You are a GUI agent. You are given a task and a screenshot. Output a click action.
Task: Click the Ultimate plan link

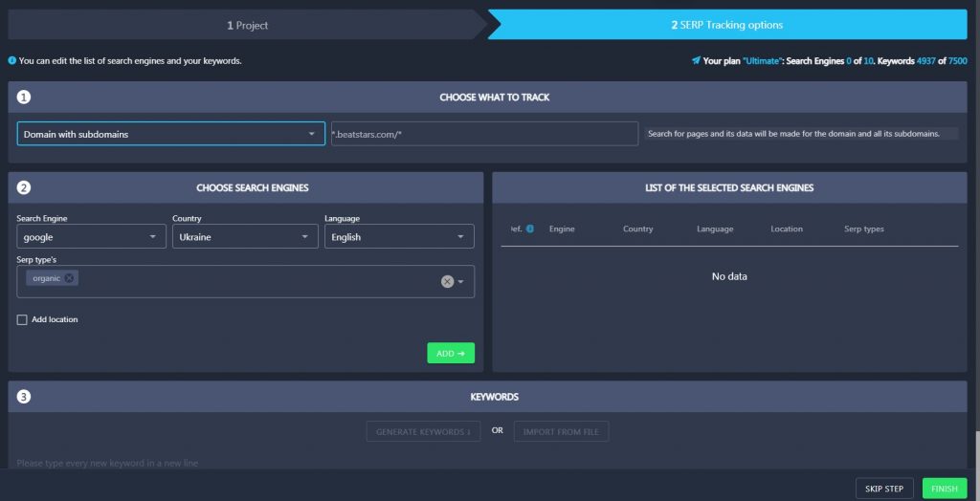coord(762,61)
